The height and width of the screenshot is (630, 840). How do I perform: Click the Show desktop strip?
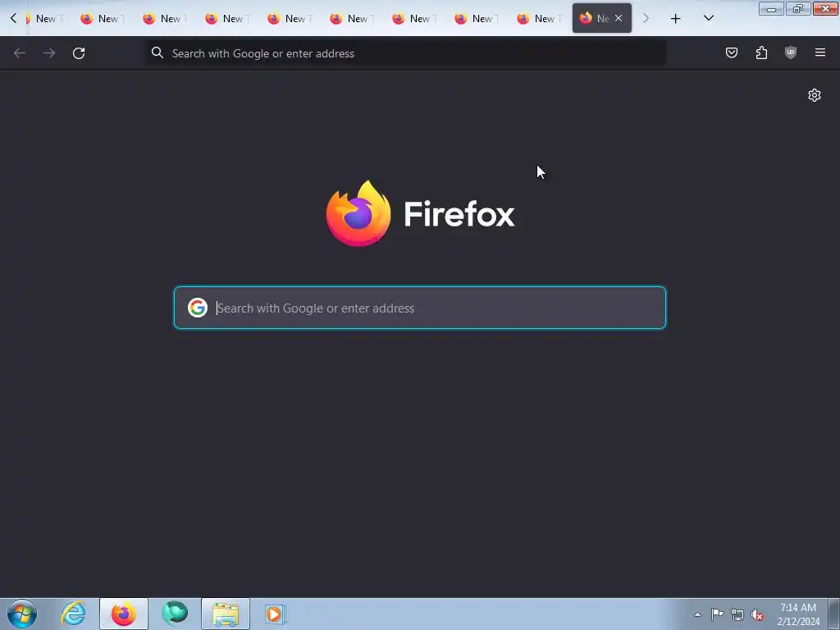coord(834,614)
